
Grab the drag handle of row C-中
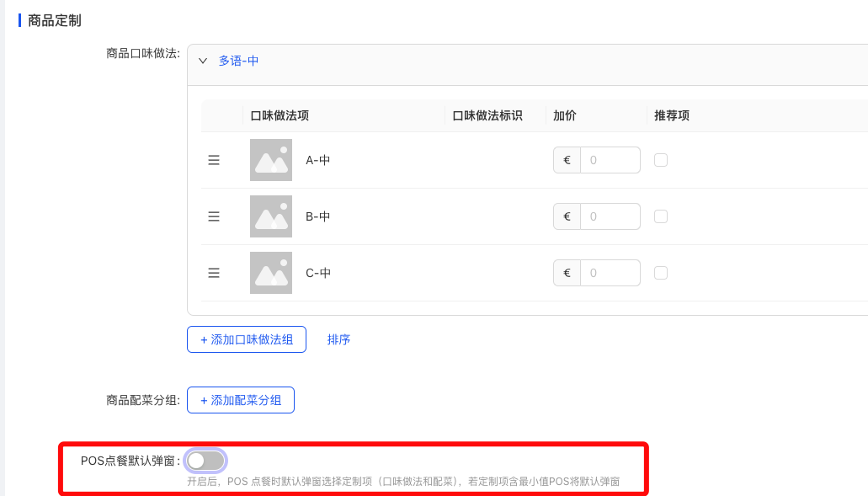[x=214, y=273]
